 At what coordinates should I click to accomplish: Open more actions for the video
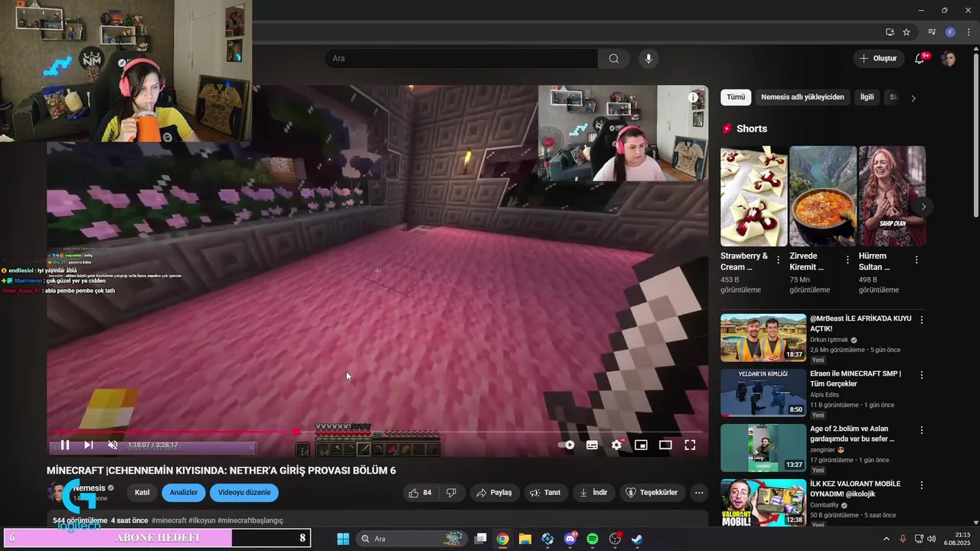coord(699,493)
